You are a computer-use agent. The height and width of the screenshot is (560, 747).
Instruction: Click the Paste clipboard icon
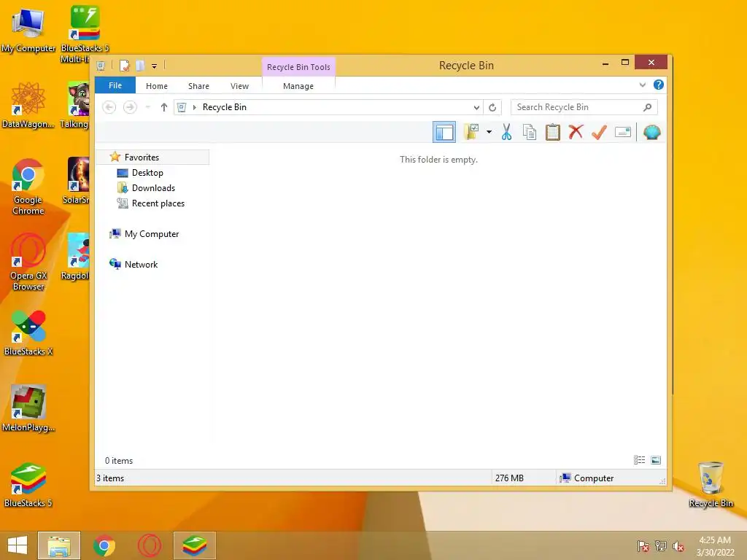553,132
